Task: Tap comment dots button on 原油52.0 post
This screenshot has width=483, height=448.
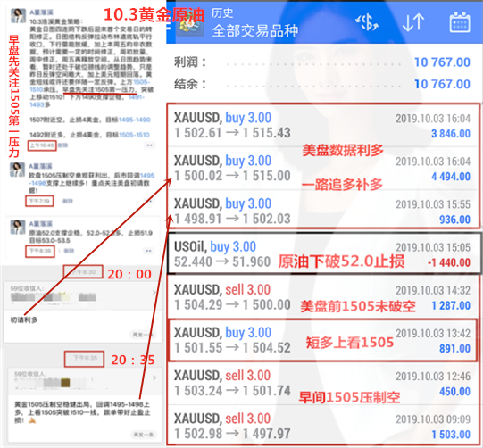Action: 148,251
